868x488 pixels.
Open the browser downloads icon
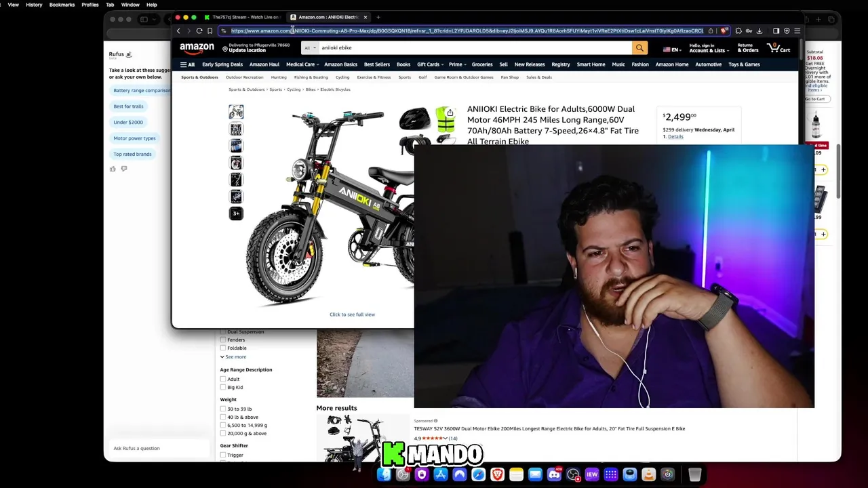[759, 30]
